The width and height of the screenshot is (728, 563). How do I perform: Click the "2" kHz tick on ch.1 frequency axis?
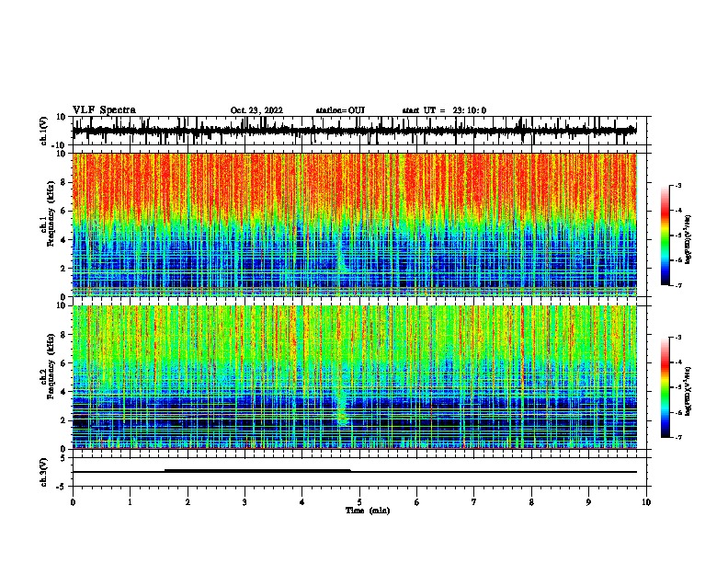(x=63, y=269)
